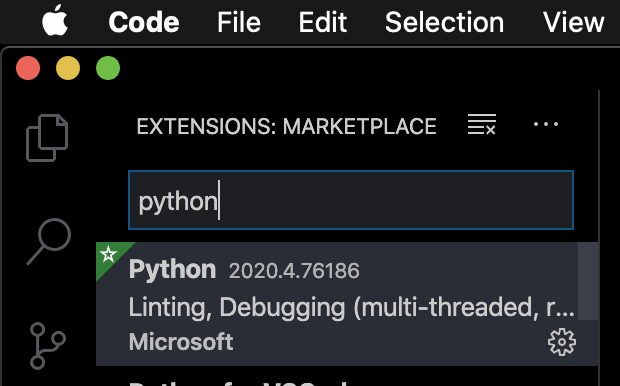Click the green recommended star badge
The image size is (620, 386).
pos(108,254)
